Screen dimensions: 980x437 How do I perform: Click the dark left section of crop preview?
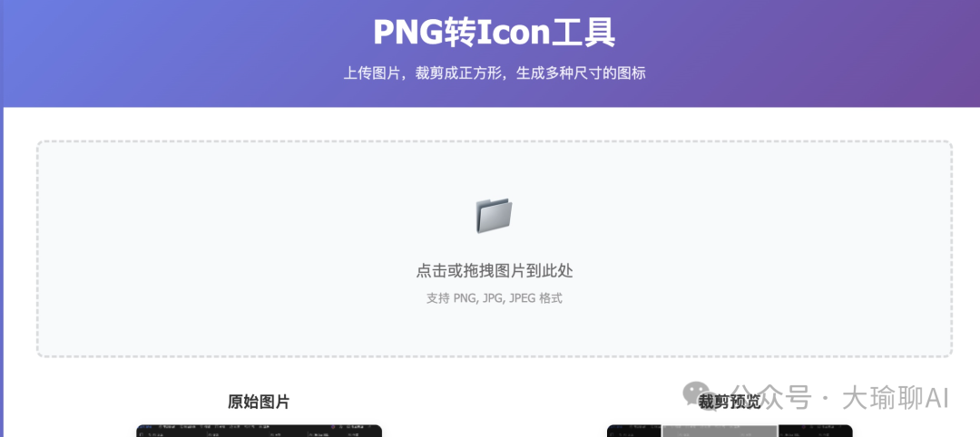pos(634,432)
